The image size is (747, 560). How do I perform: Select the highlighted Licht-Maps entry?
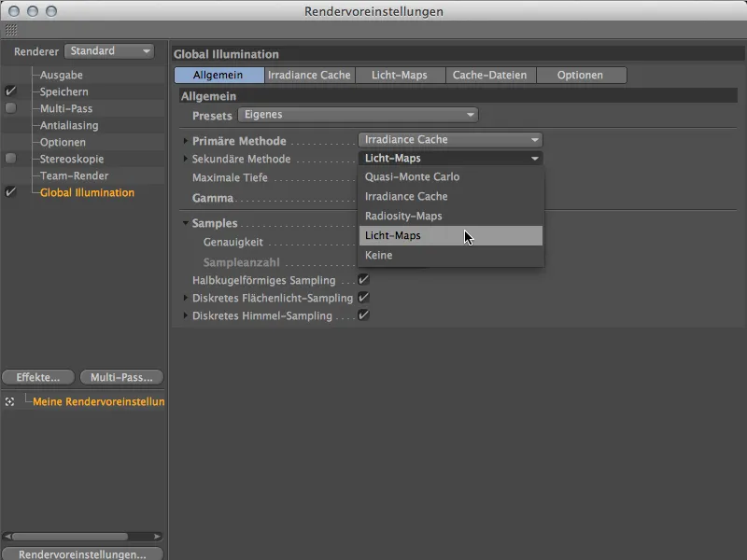[x=451, y=235]
